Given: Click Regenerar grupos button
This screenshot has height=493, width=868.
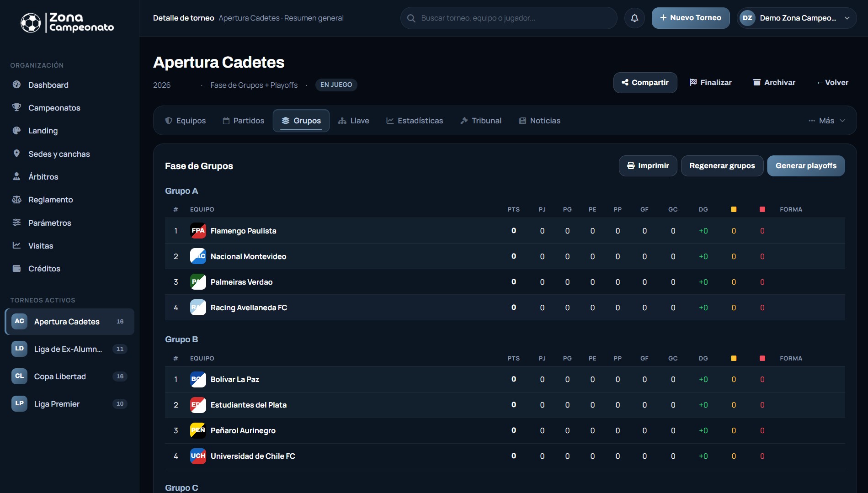Looking at the screenshot, I should [722, 166].
